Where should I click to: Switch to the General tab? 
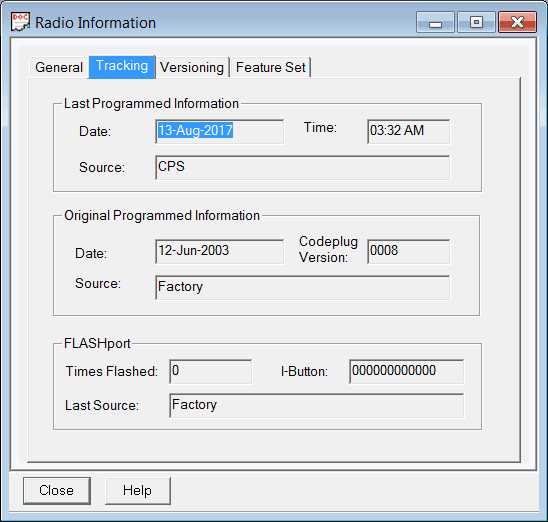pyautogui.click(x=59, y=67)
